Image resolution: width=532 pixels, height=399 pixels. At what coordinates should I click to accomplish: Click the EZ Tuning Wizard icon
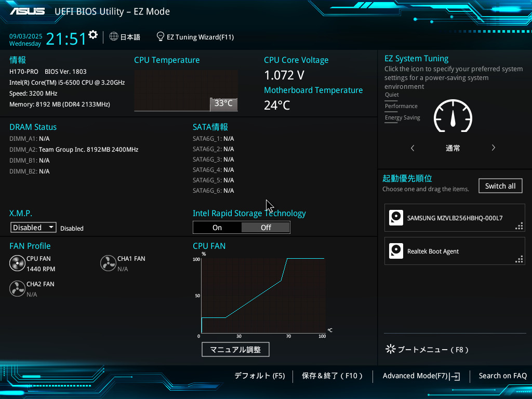tap(160, 36)
